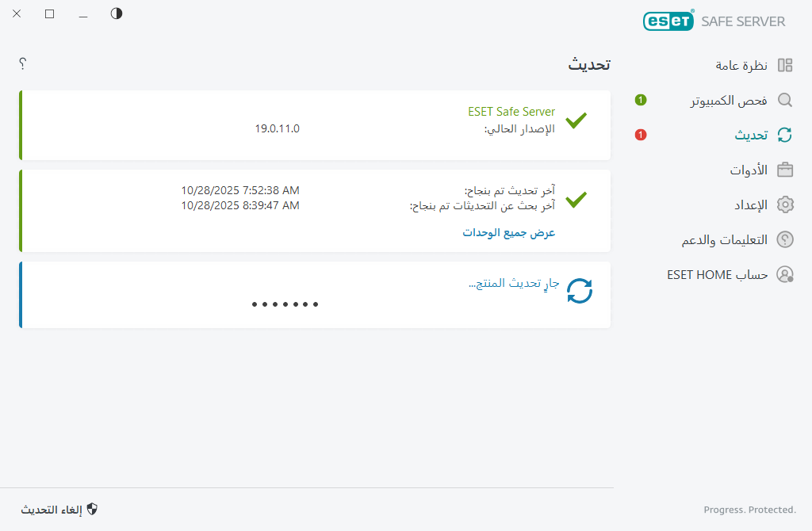Open عرض جميع الوحدات link
This screenshot has height=531, width=812.
(x=509, y=232)
